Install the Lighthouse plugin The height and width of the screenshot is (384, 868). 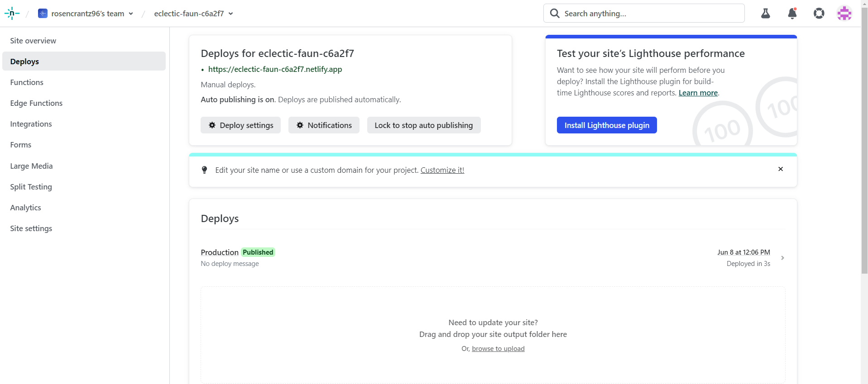pos(607,125)
